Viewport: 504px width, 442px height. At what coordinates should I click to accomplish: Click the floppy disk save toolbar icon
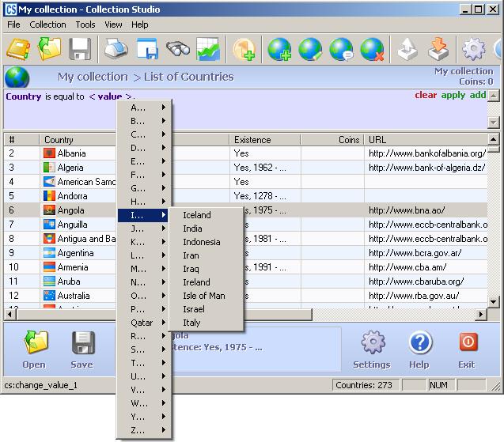[80, 49]
